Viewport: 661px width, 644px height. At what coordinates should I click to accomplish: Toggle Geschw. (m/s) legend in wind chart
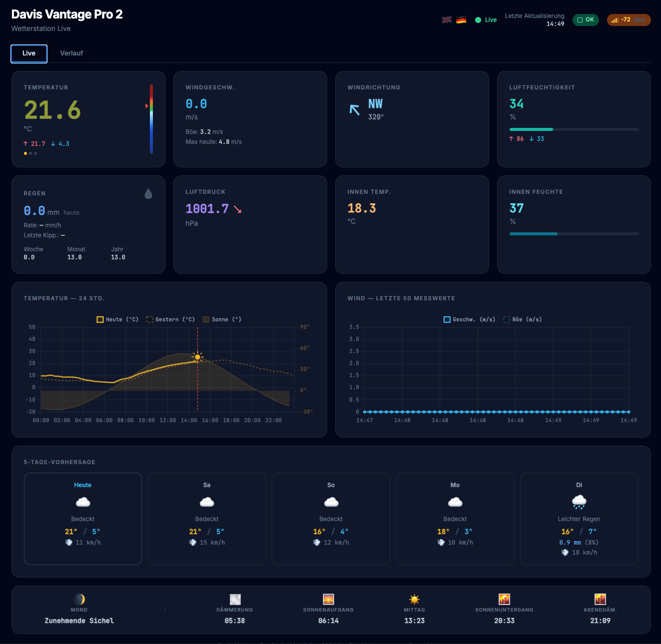pyautogui.click(x=469, y=319)
